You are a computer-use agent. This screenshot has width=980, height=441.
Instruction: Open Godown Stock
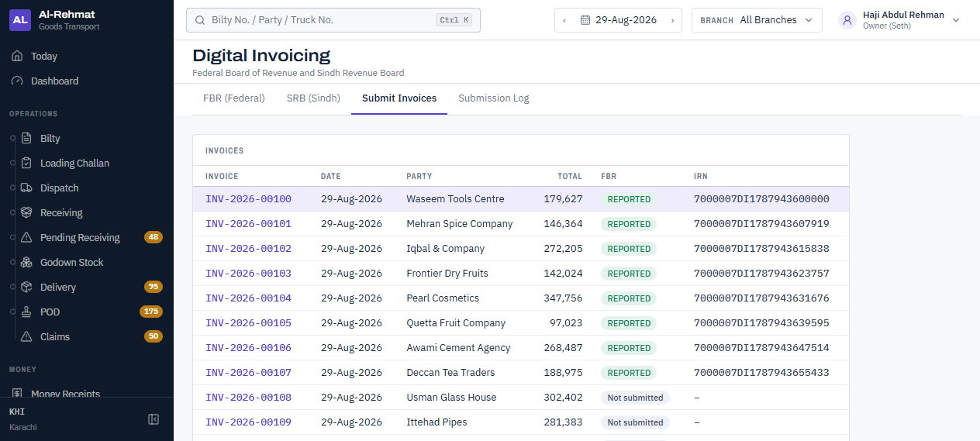(93, 262)
